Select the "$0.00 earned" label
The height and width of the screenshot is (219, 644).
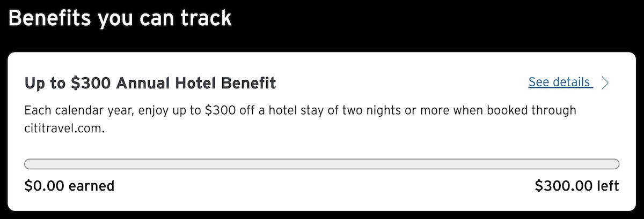coord(69,186)
